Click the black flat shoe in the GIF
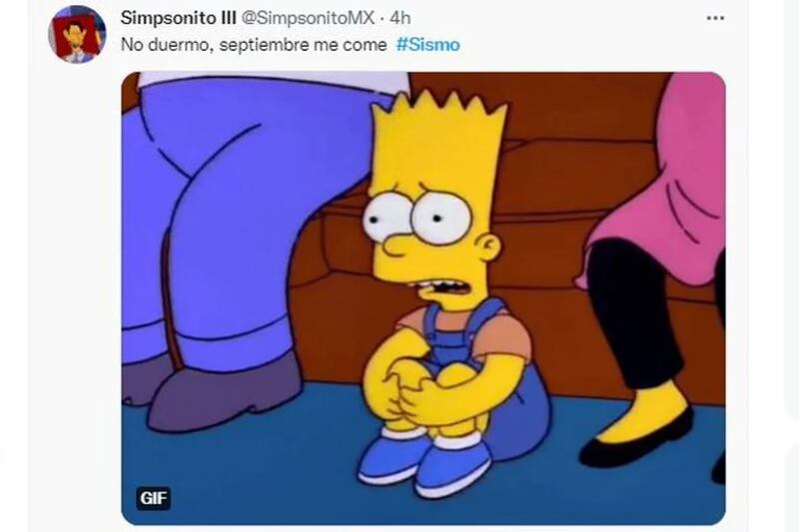 636,440
